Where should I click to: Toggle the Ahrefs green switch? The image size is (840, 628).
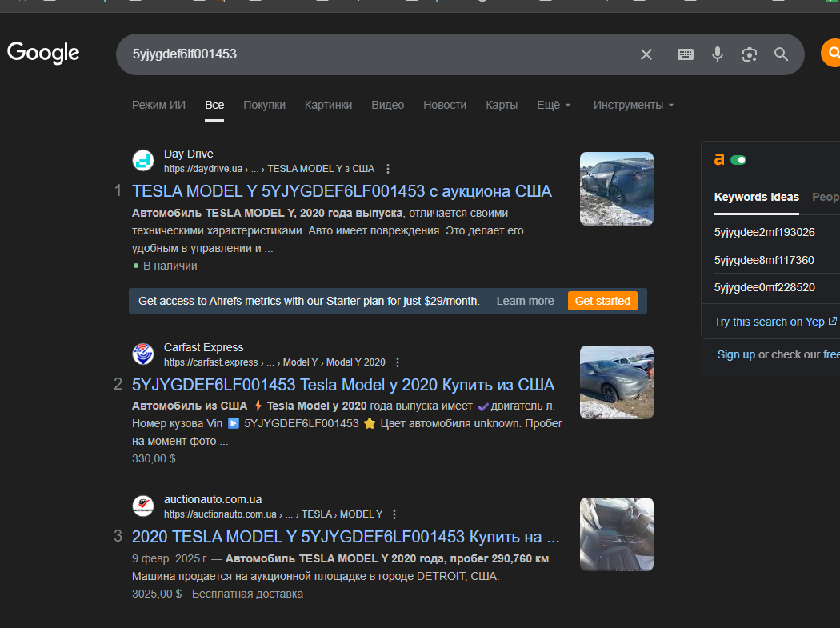click(x=738, y=160)
